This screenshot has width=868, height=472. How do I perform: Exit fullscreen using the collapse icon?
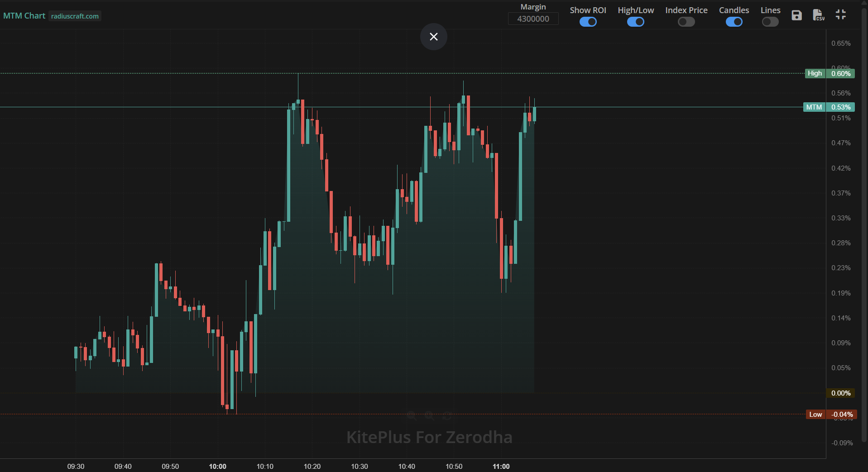pyautogui.click(x=840, y=14)
